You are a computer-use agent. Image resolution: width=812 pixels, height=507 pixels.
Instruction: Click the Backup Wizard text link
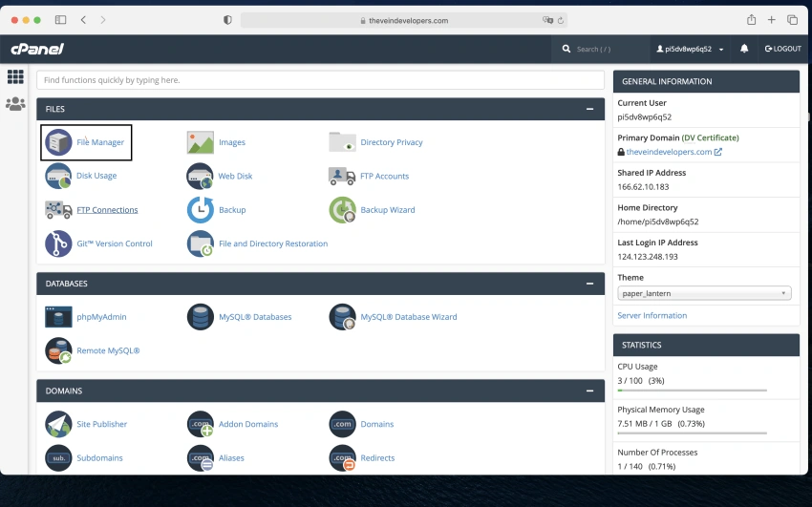pos(388,210)
